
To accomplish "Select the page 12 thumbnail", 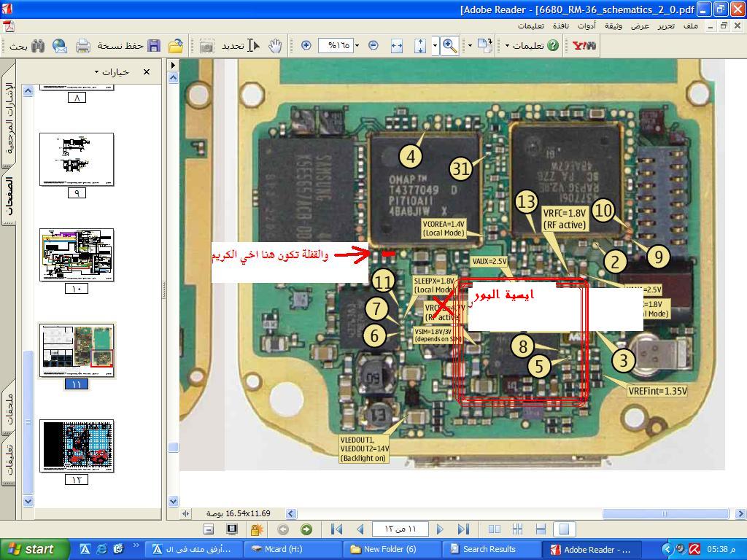I will (77, 447).
